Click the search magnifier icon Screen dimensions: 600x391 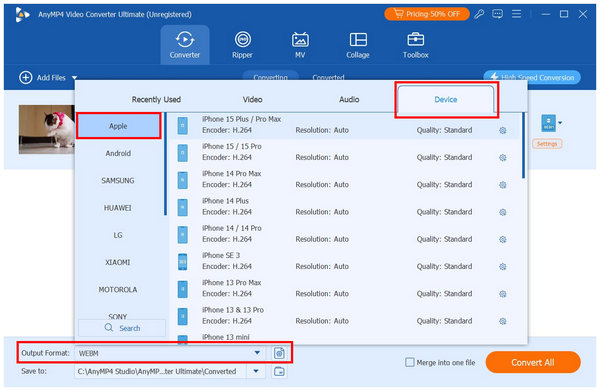109,328
